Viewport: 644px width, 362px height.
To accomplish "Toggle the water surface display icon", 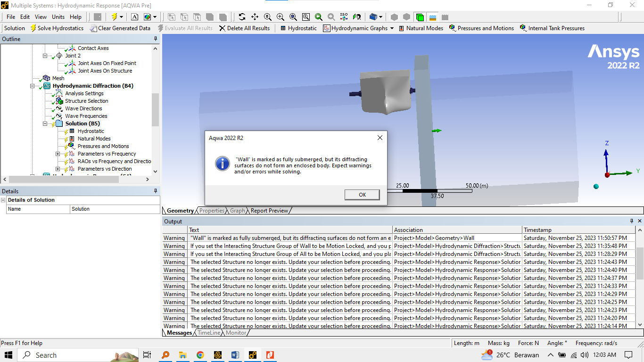I will click(x=432, y=17).
